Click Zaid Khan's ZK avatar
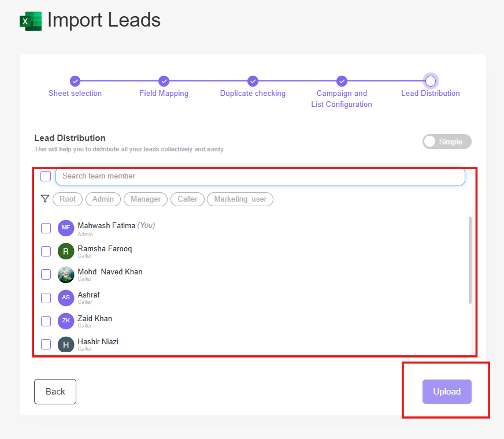Screen dimensions: 504x439 (65, 321)
